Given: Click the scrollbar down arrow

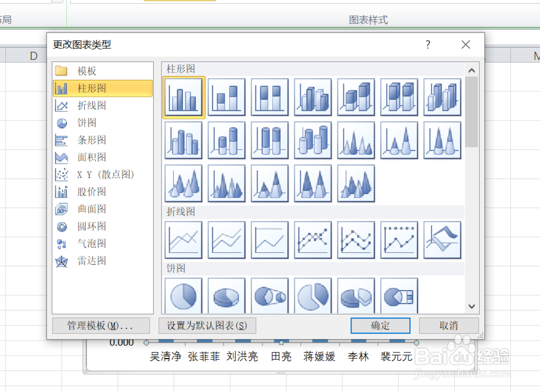Looking at the screenshot, I should (471, 306).
